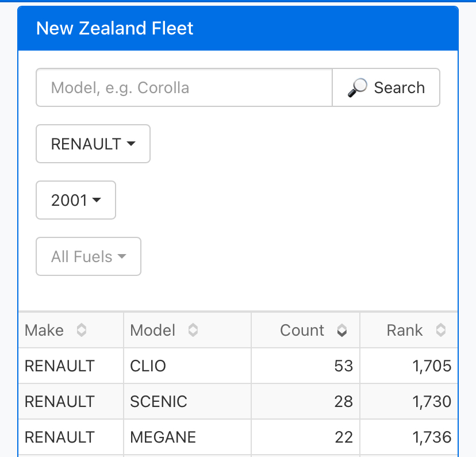Click the Model column sort arrows
The width and height of the screenshot is (476, 457).
tap(193, 330)
